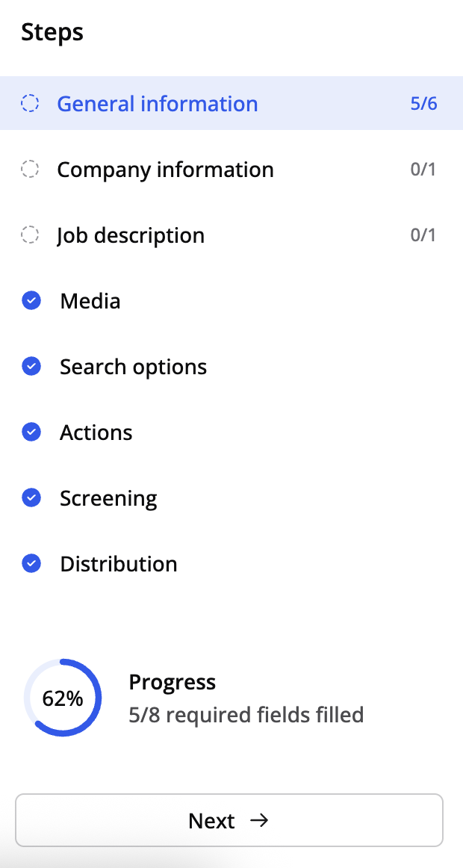The image size is (463, 868).
Task: Click the 62% circular progress indicator
Action: [x=63, y=698]
